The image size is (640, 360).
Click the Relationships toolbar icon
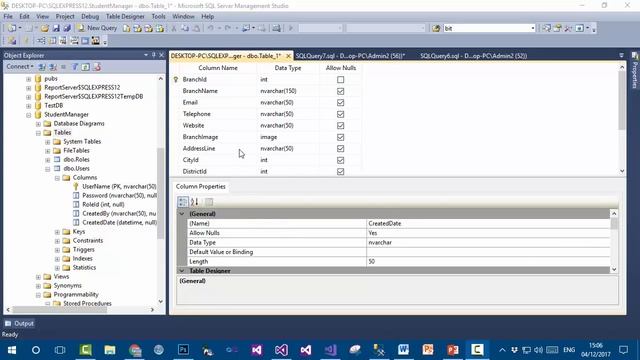click(41, 41)
